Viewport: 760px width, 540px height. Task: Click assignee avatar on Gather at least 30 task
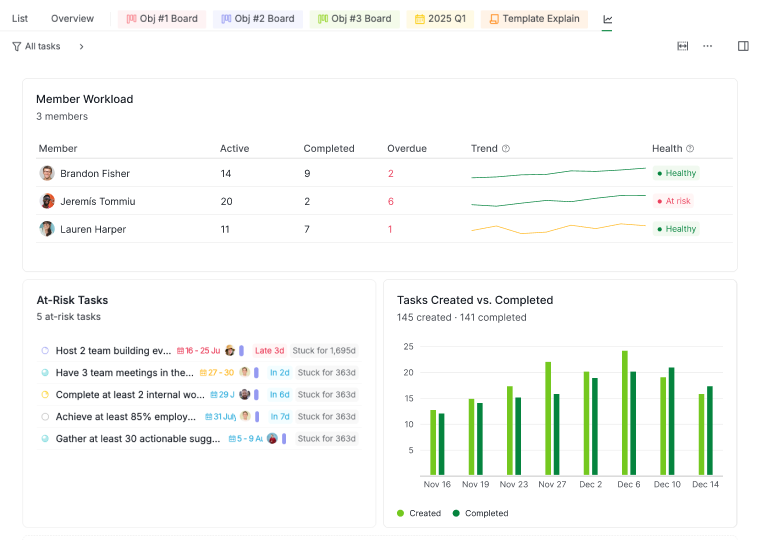(x=272, y=439)
